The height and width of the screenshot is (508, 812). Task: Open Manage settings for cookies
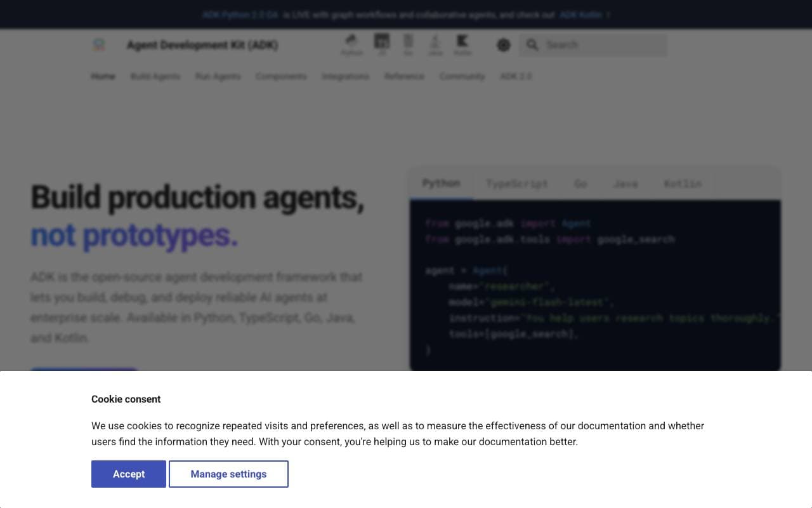[228, 474]
